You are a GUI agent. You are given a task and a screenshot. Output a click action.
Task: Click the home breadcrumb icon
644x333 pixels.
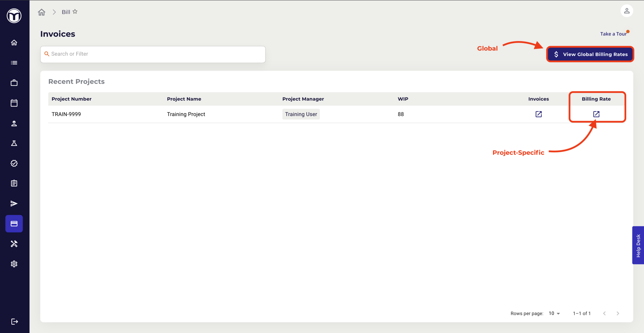click(x=42, y=12)
